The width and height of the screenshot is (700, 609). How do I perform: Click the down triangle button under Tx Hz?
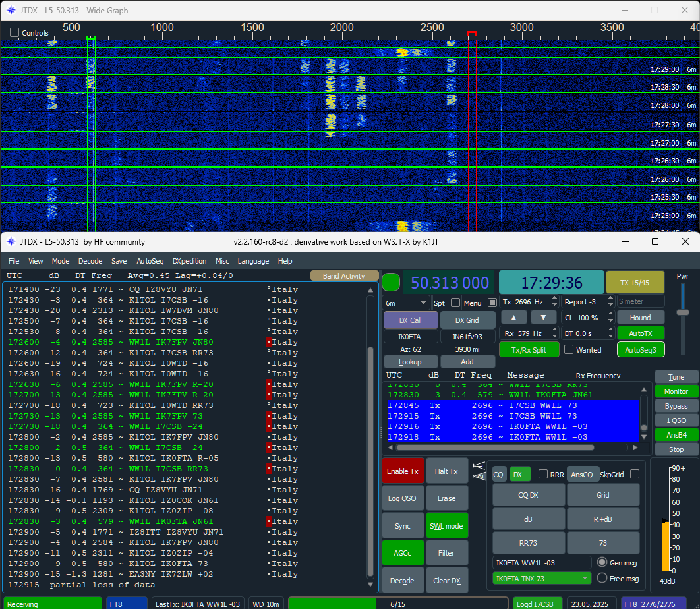[543, 318]
